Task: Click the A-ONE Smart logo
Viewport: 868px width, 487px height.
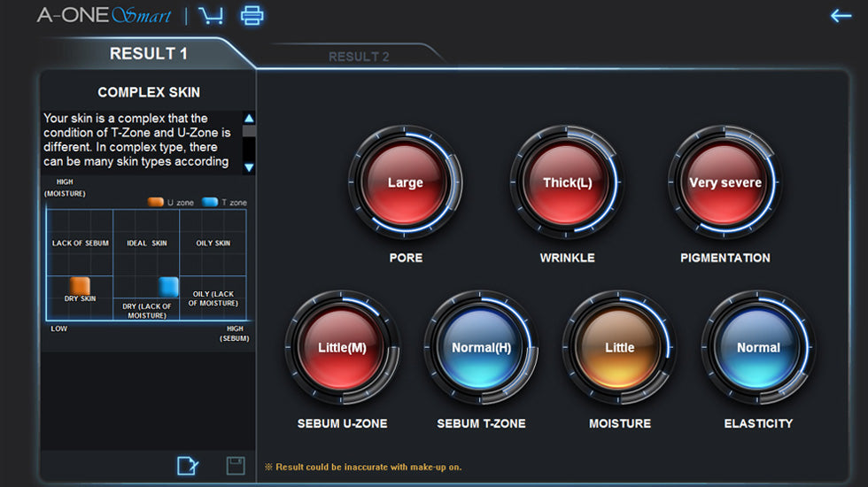Action: click(x=104, y=15)
